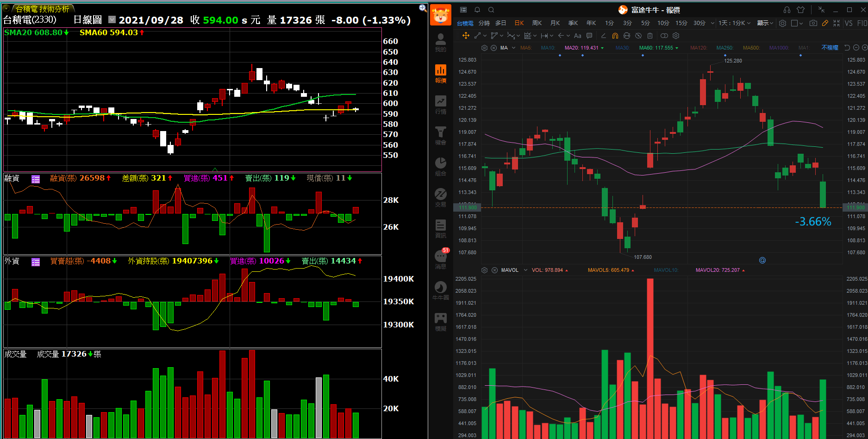Click the 不複權 adjustment link
Screen dimensions: 868x439
click(x=830, y=48)
